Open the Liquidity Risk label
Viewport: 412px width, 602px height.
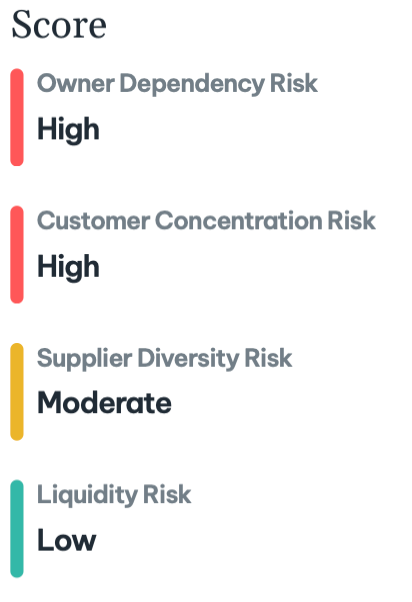(x=114, y=495)
